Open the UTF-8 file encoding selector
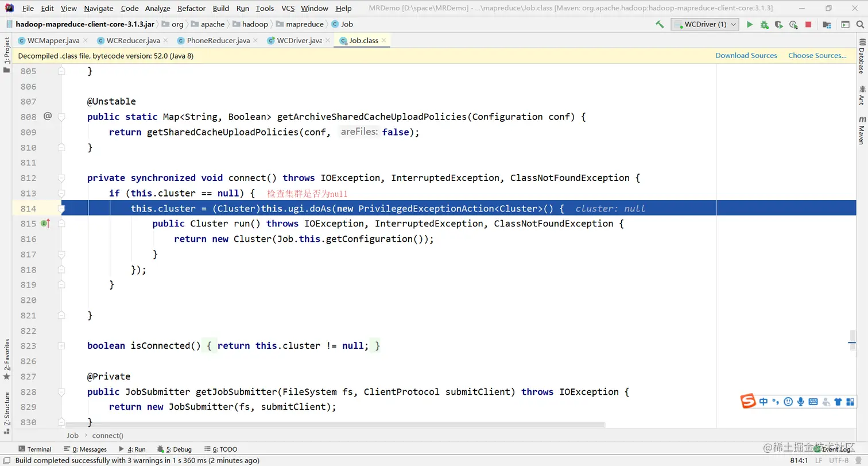 (838, 460)
